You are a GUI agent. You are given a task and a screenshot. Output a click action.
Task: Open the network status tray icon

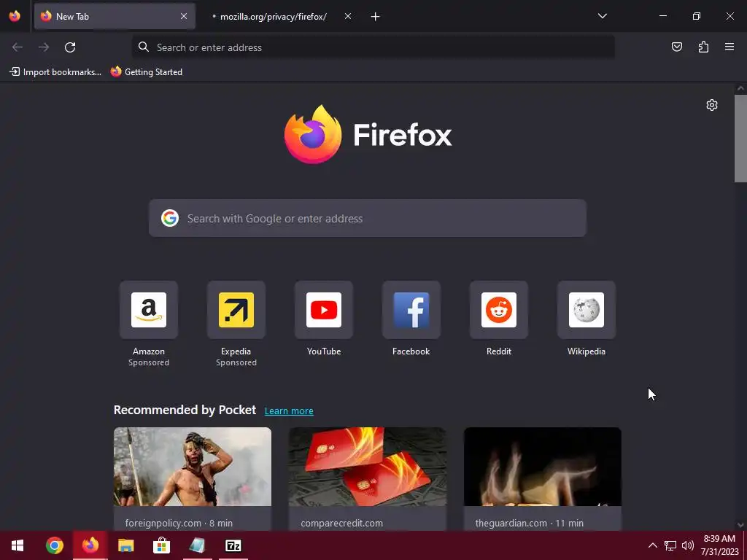coord(670,545)
